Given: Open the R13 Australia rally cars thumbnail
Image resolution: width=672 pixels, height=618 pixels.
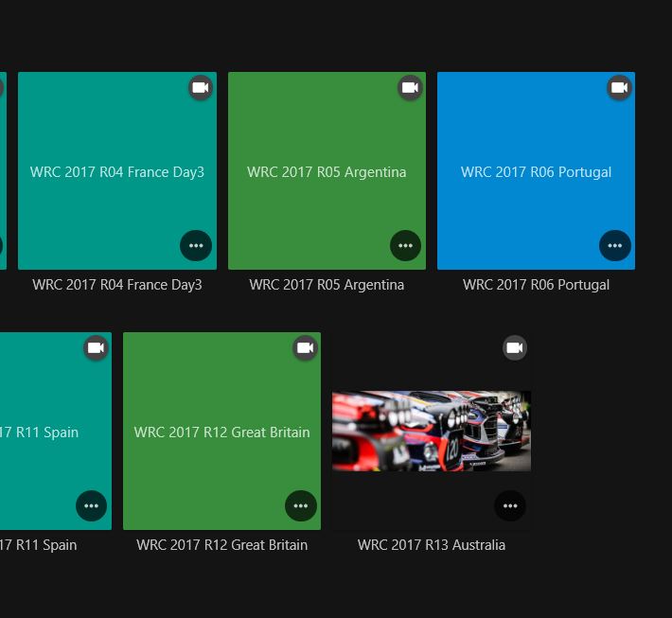Looking at the screenshot, I should click(432, 432).
